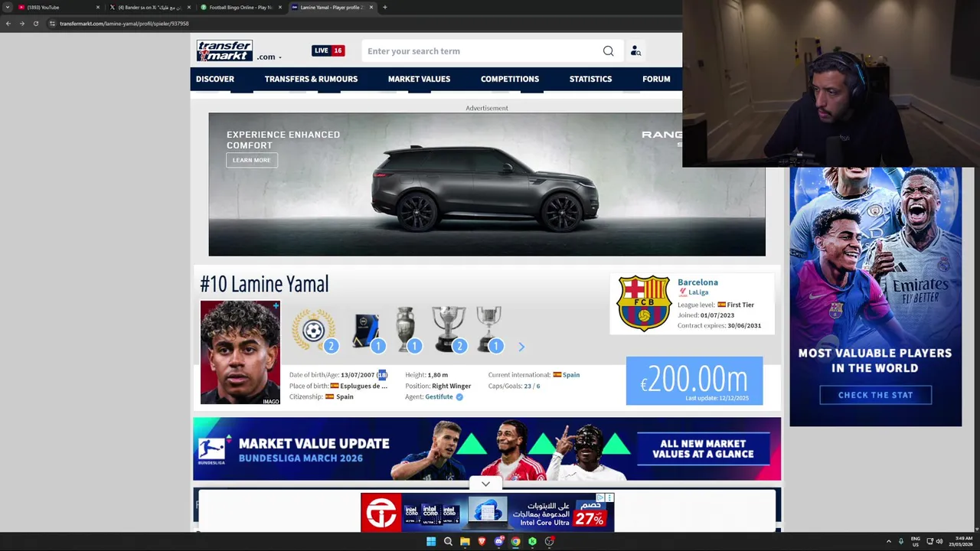Click the search magnifier icon
The height and width of the screenshot is (551, 980).
608,51
